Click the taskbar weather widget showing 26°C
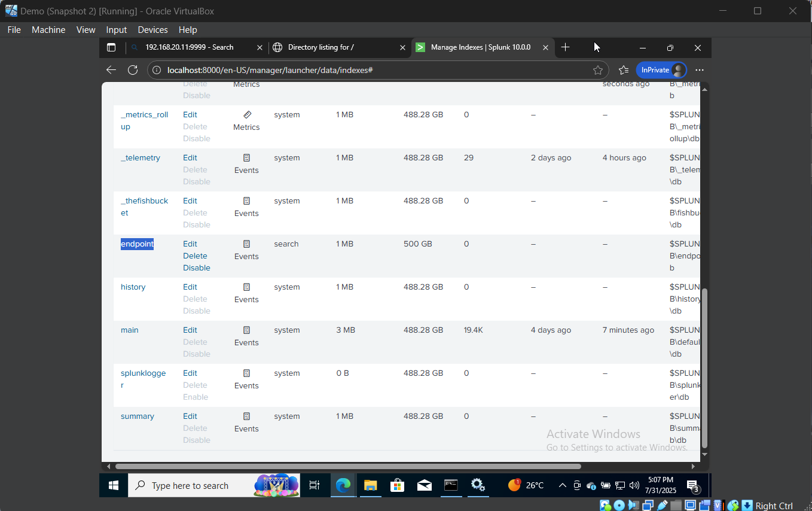Viewport: 812px width, 511px height. [526, 485]
